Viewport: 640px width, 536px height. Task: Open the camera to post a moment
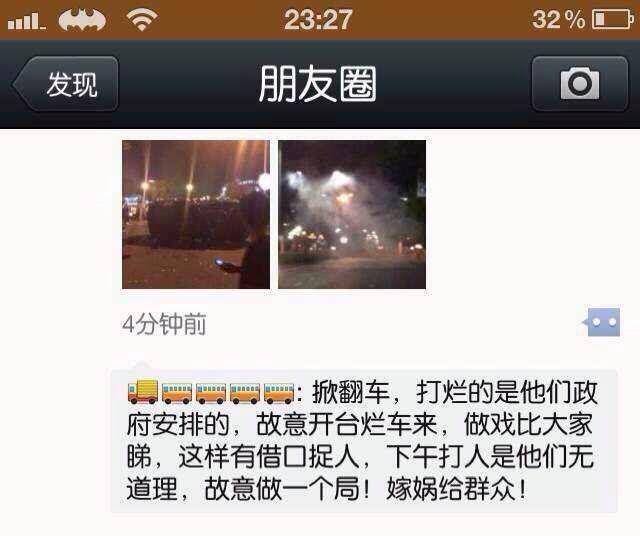pyautogui.click(x=580, y=84)
